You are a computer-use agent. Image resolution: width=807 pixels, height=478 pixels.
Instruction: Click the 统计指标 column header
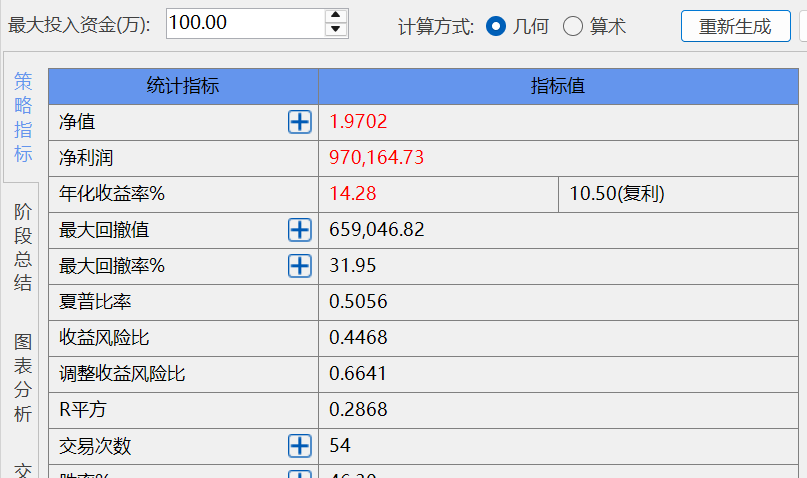coord(183,86)
